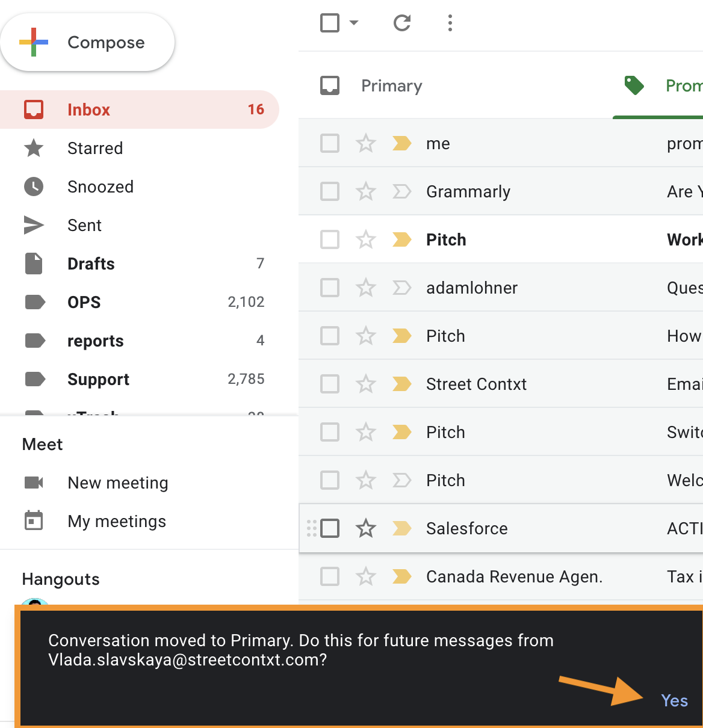Tick the select-all checkbox in the toolbar
The height and width of the screenshot is (728, 703).
point(330,23)
